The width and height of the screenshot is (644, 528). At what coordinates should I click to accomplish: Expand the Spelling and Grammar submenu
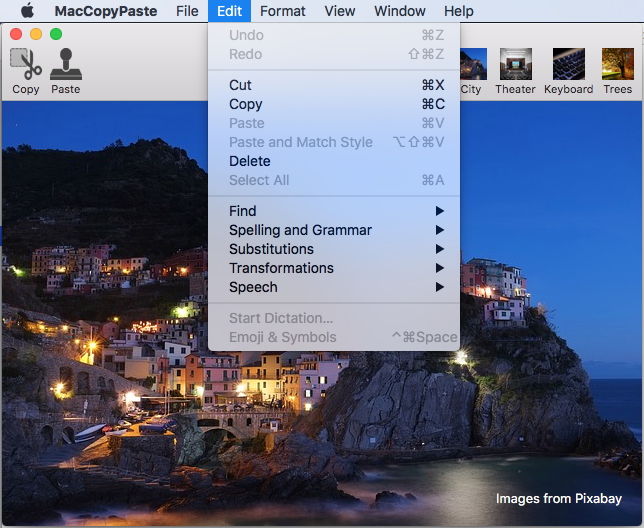[x=334, y=230]
